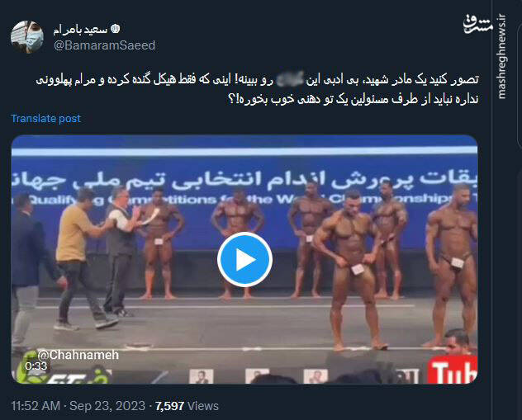Open the mashreghnews.ir vertical site label
This screenshot has height=420, width=522.
pos(501,57)
